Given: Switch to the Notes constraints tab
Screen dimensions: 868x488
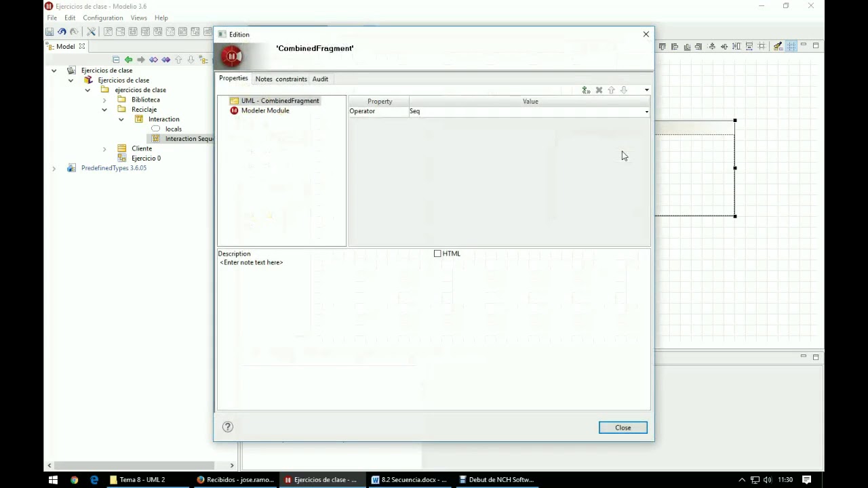Looking at the screenshot, I should (x=281, y=79).
